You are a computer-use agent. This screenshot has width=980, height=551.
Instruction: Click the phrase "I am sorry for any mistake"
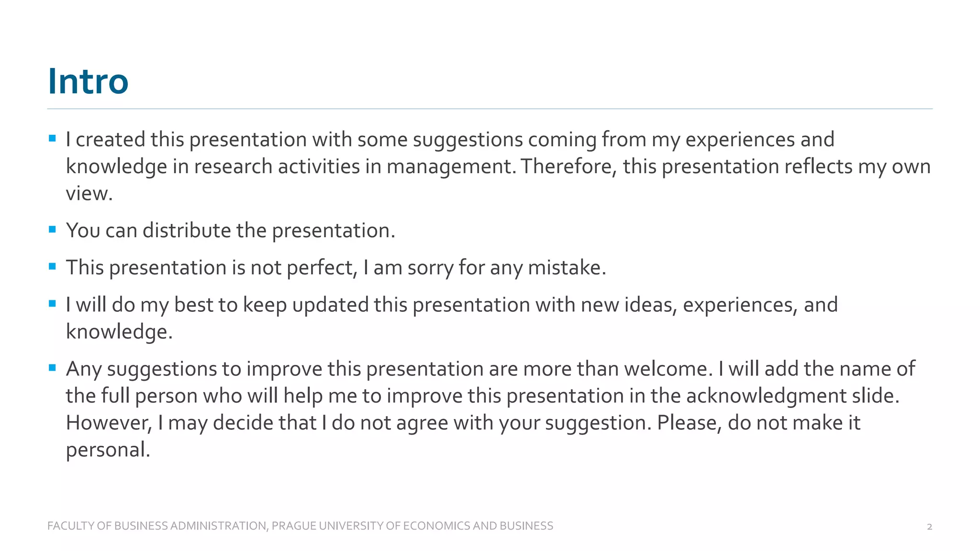[484, 267]
